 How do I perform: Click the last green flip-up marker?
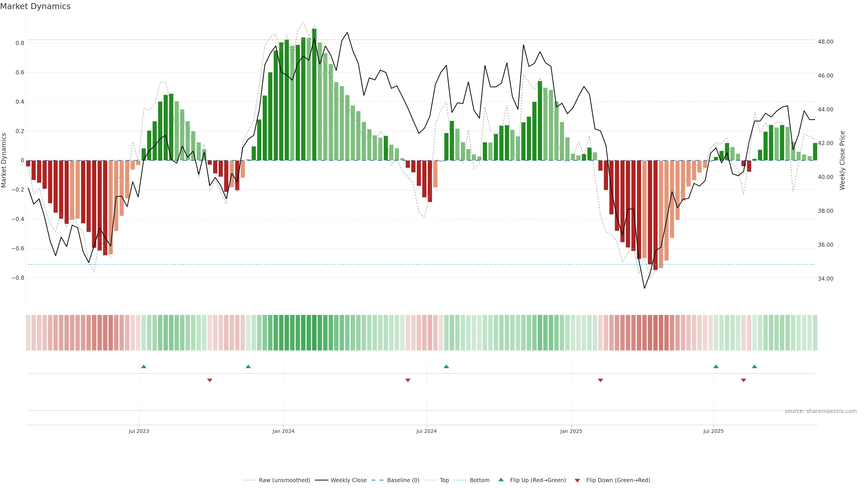(755, 366)
